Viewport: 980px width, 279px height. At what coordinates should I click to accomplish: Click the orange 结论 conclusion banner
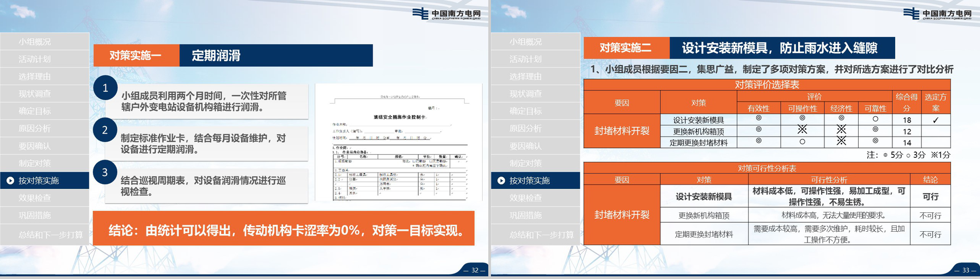[283, 229]
